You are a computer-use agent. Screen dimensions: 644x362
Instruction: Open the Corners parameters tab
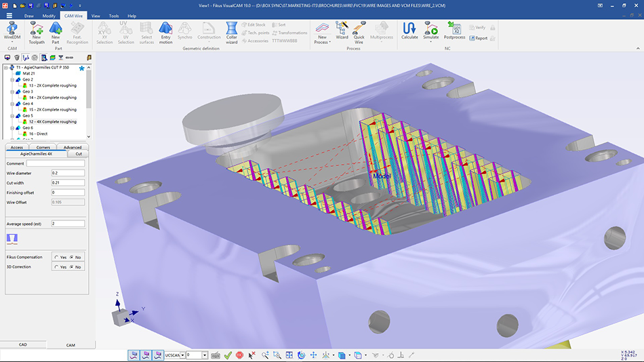[43, 147]
